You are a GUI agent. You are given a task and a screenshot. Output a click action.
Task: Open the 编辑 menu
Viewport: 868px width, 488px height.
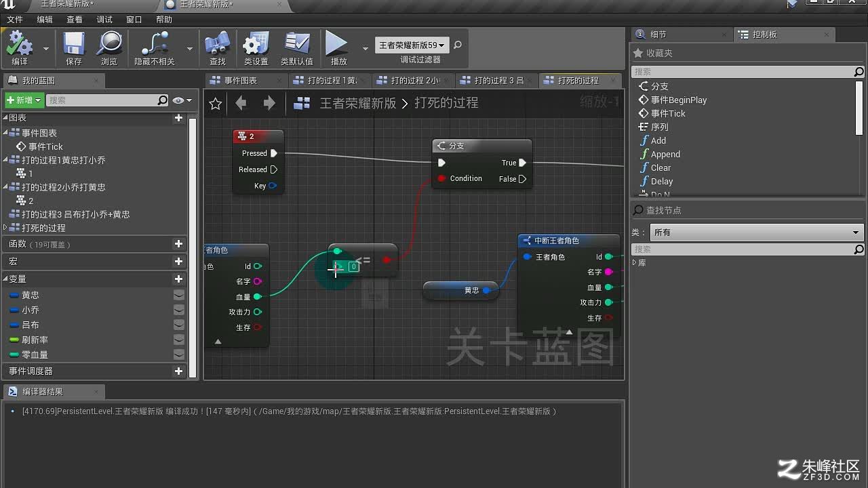pyautogui.click(x=45, y=20)
